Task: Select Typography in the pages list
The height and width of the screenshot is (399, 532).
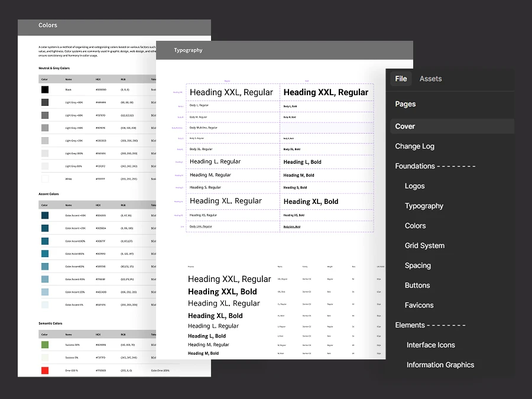Action: click(424, 206)
